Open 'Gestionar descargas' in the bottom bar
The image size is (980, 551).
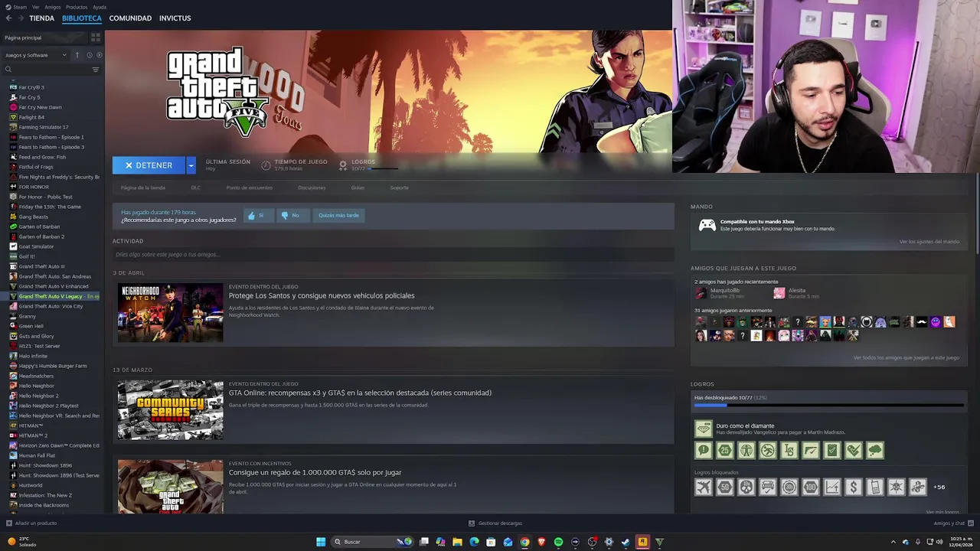495,523
